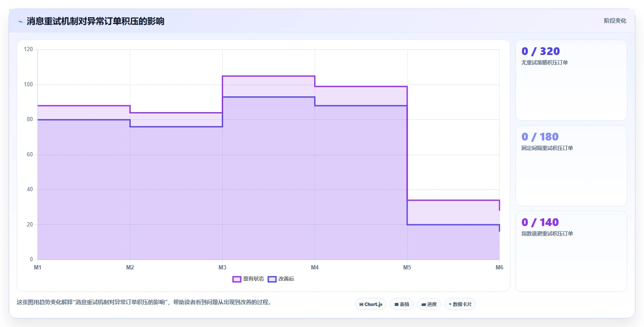644x327 pixels.
Task: Toggle the 改善后 legend series
Action: (281, 279)
